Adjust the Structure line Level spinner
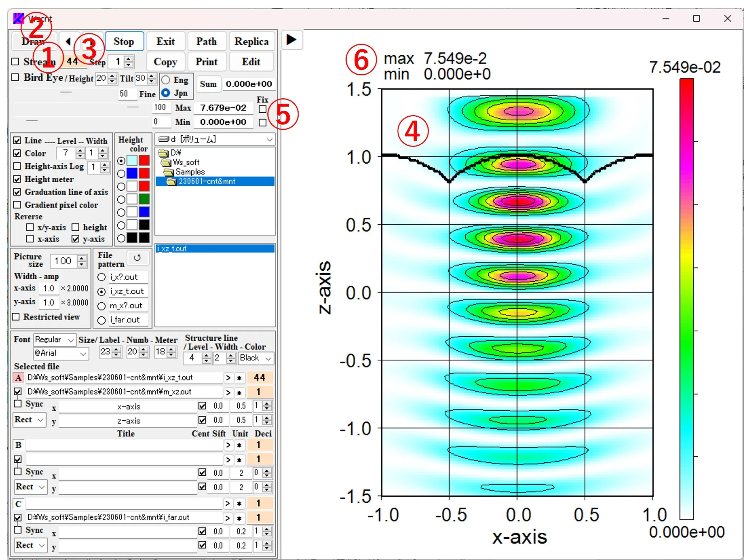The height and width of the screenshot is (560, 744). click(x=206, y=358)
